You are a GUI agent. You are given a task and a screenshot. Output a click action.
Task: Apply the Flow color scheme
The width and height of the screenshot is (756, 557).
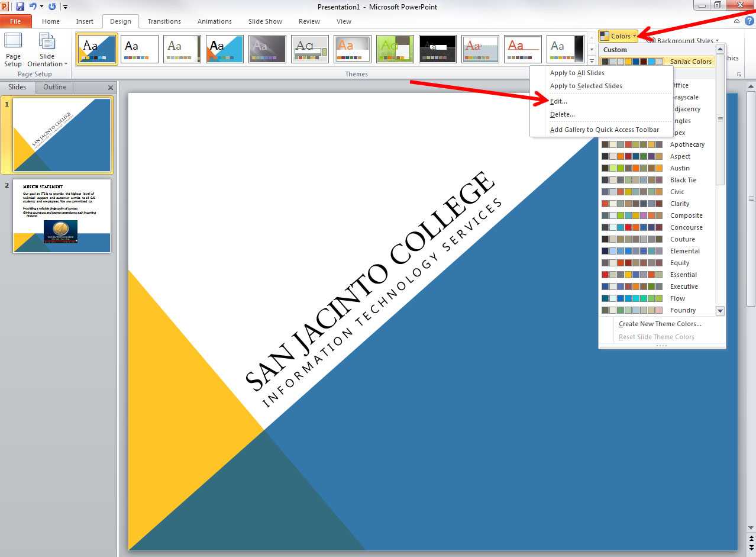pyautogui.click(x=657, y=298)
